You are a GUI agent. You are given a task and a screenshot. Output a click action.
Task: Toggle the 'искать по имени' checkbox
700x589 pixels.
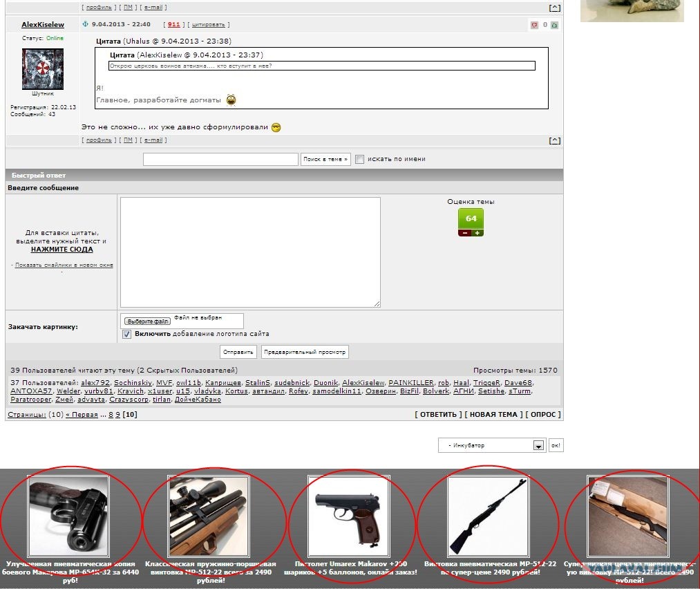pos(360,159)
